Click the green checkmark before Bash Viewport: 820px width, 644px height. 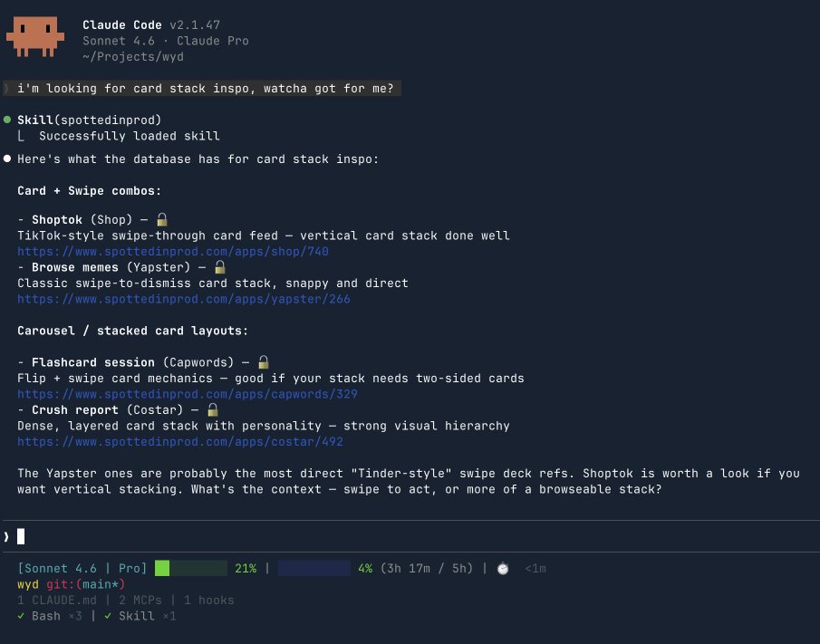tap(21, 616)
